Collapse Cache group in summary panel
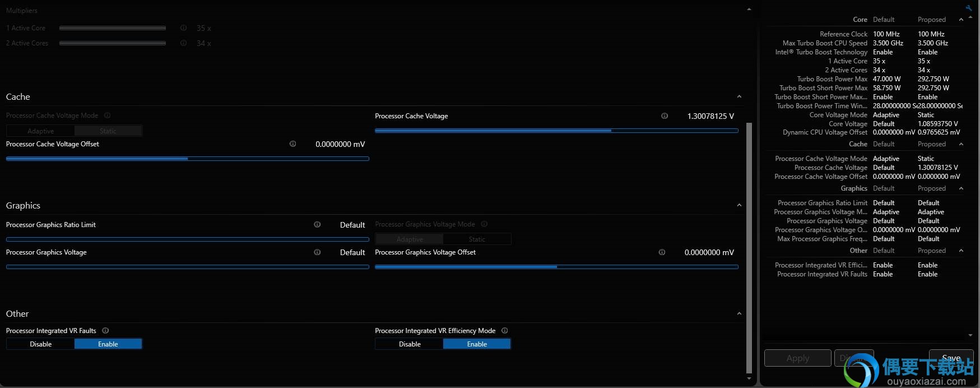This screenshot has height=388, width=980. click(x=961, y=144)
